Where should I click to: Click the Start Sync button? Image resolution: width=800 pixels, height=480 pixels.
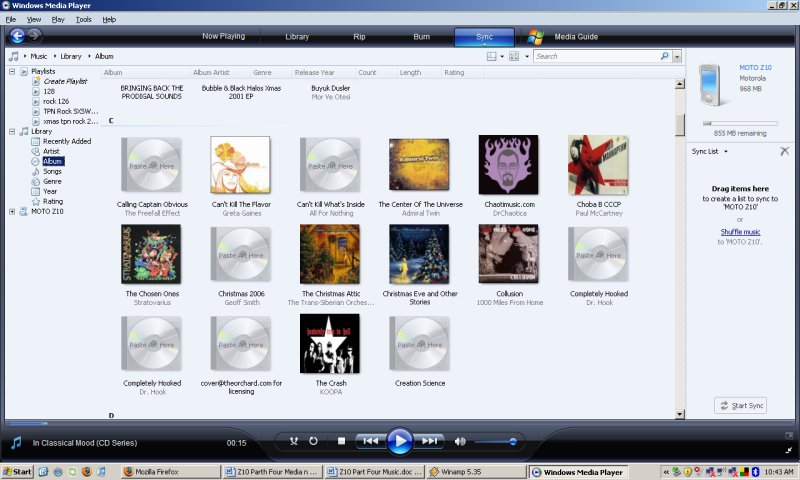point(740,406)
